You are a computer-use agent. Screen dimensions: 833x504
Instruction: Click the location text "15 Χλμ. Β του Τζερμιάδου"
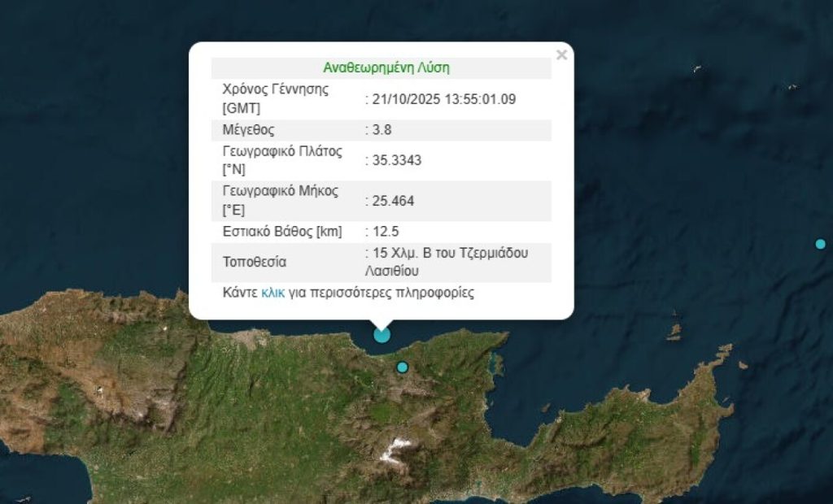click(x=451, y=254)
